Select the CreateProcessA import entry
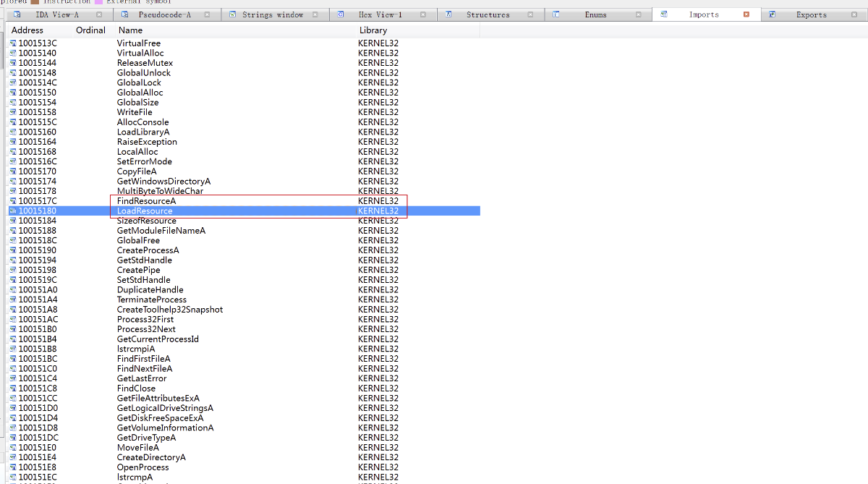Viewport: 868px width, 484px height. pyautogui.click(x=148, y=250)
